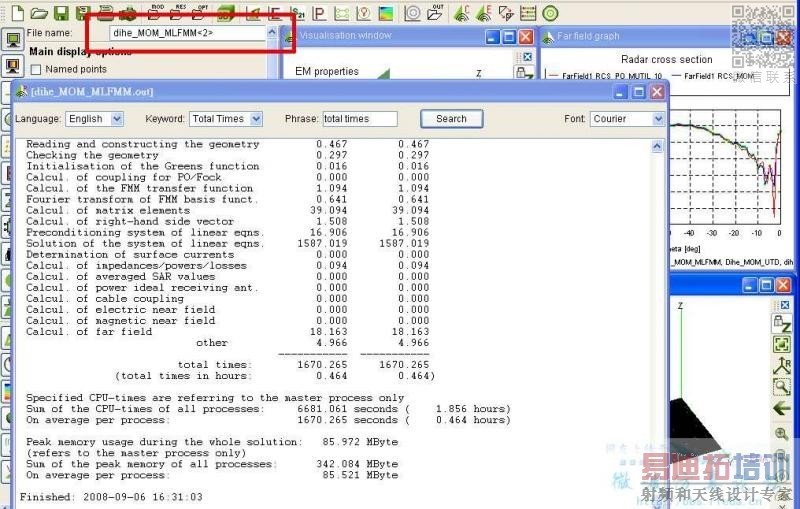
Task: Select the zoom-to-window magnifier icon
Action: (781, 387)
